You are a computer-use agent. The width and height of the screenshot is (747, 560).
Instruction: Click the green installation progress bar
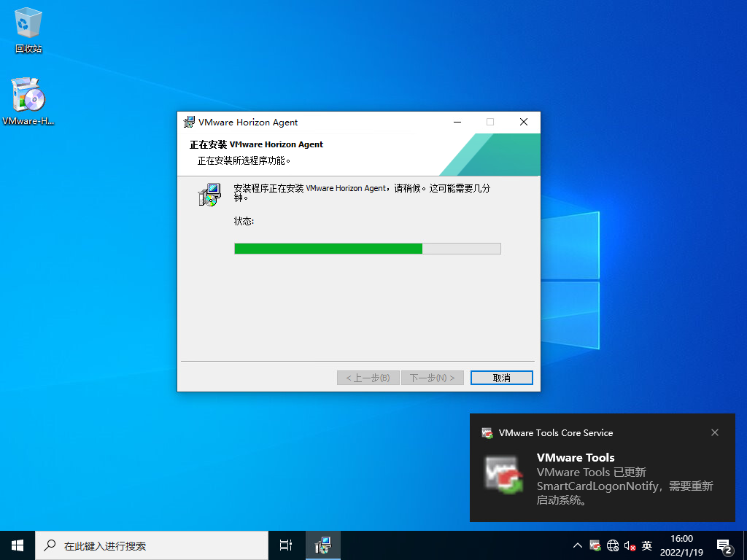click(x=368, y=248)
